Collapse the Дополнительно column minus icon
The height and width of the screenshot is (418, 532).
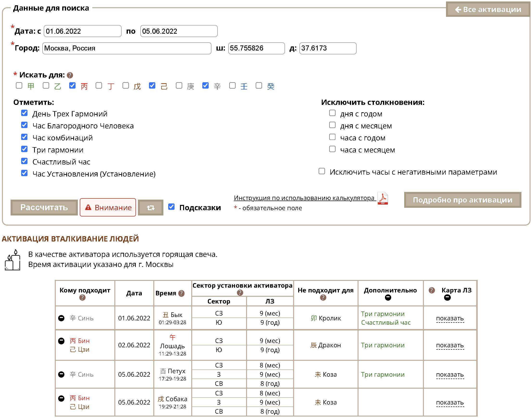tap(388, 298)
